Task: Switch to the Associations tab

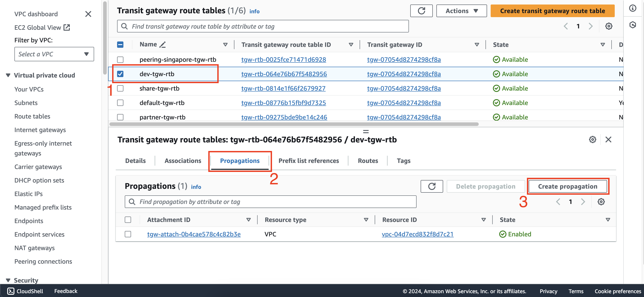Action: [x=183, y=161]
